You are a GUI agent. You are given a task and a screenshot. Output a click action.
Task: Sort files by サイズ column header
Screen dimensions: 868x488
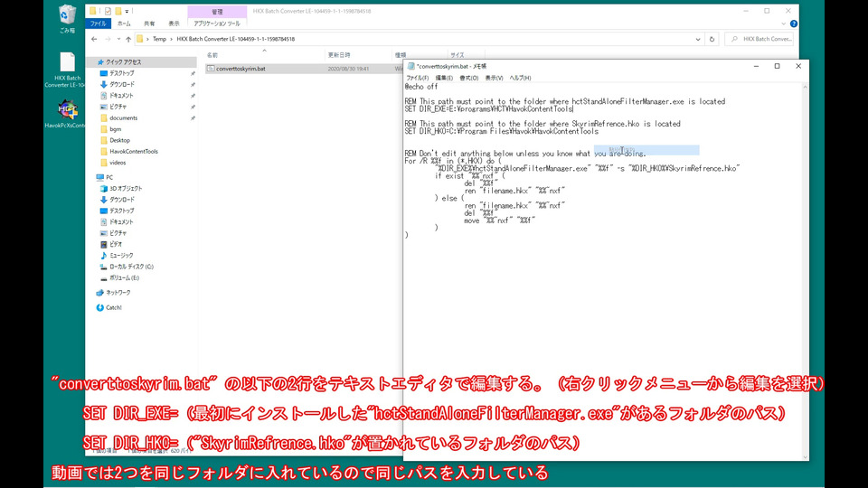coord(458,55)
